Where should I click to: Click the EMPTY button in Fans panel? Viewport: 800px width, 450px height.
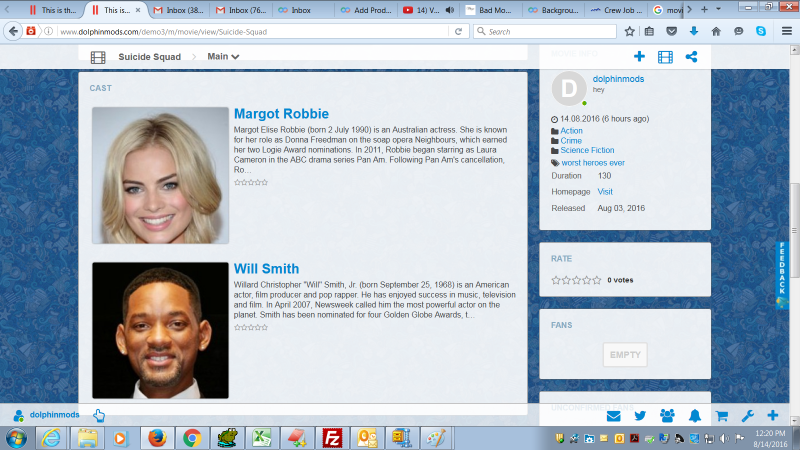pos(625,355)
